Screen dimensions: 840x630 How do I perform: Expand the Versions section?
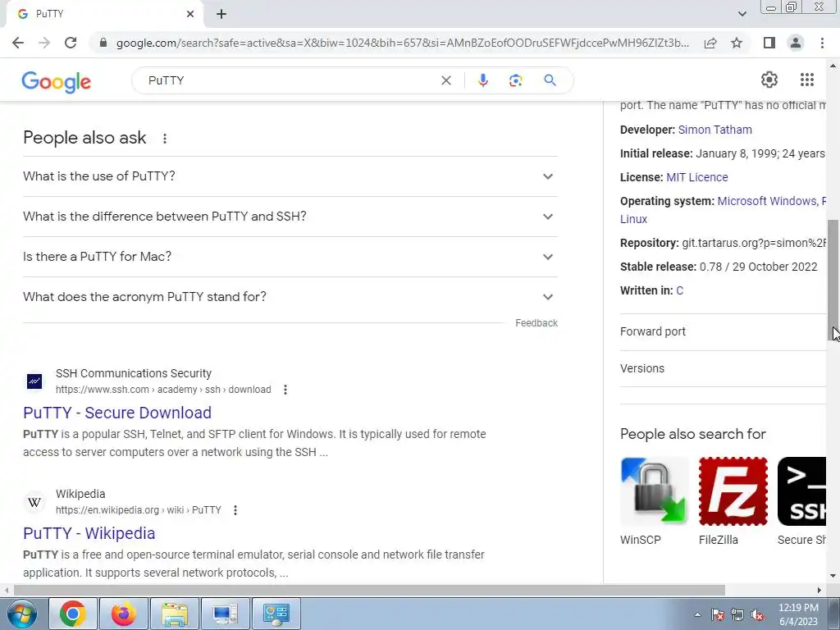pyautogui.click(x=723, y=368)
